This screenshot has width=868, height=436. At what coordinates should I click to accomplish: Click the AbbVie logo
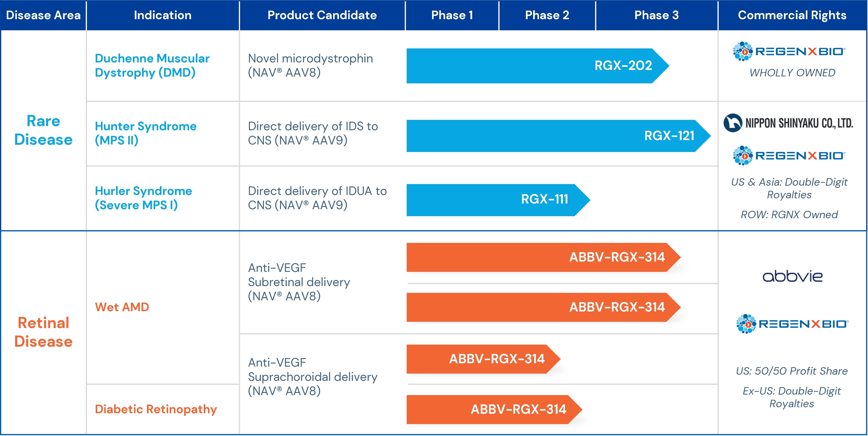tap(792, 277)
